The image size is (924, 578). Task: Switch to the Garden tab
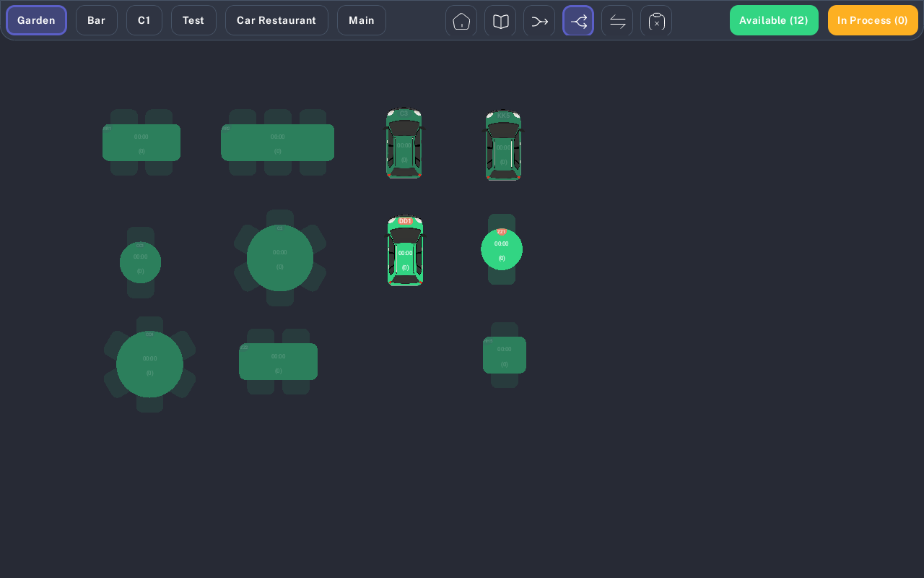coord(36,20)
